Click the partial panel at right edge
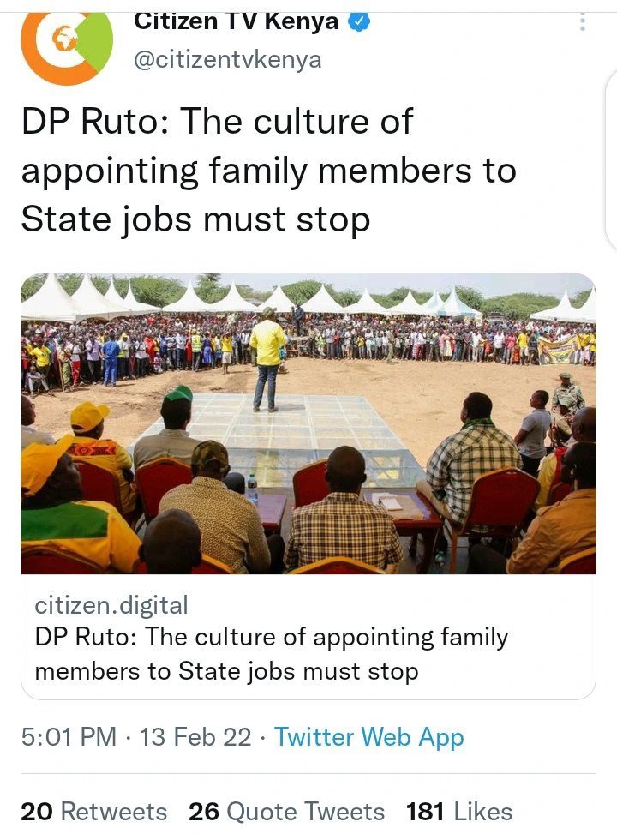Viewport: 617px width, 840px height. click(611, 161)
